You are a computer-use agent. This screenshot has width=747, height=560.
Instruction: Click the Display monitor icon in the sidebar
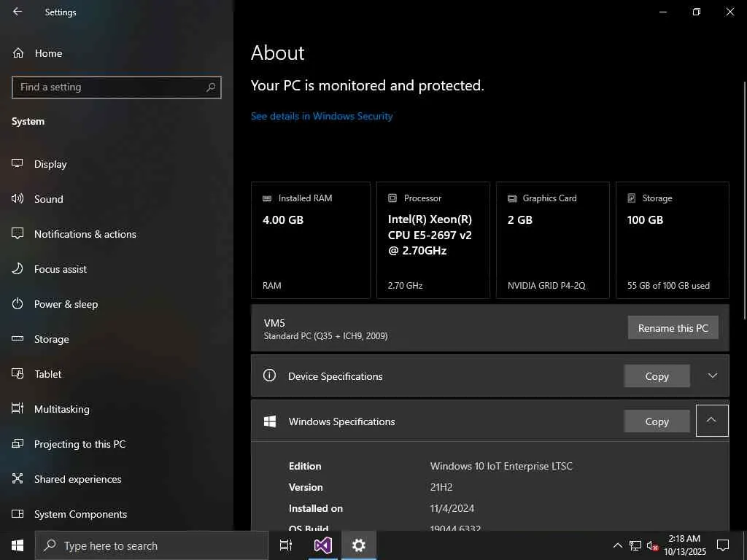point(18,163)
